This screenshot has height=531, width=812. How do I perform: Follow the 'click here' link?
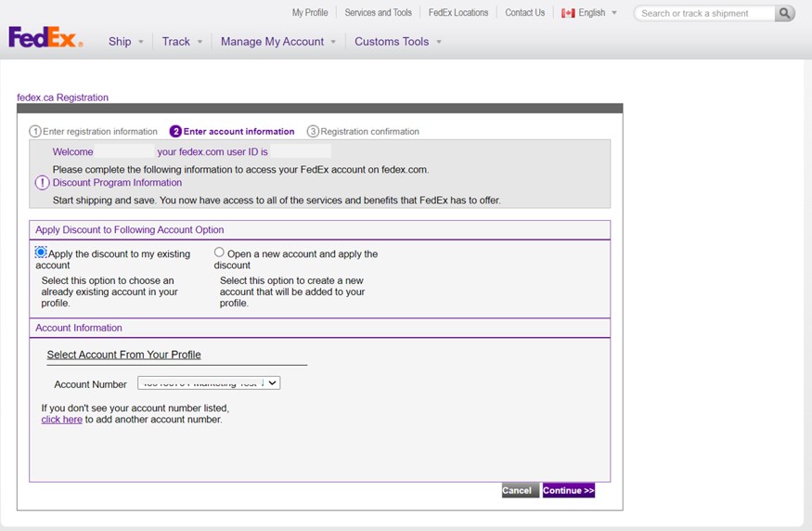coord(61,420)
